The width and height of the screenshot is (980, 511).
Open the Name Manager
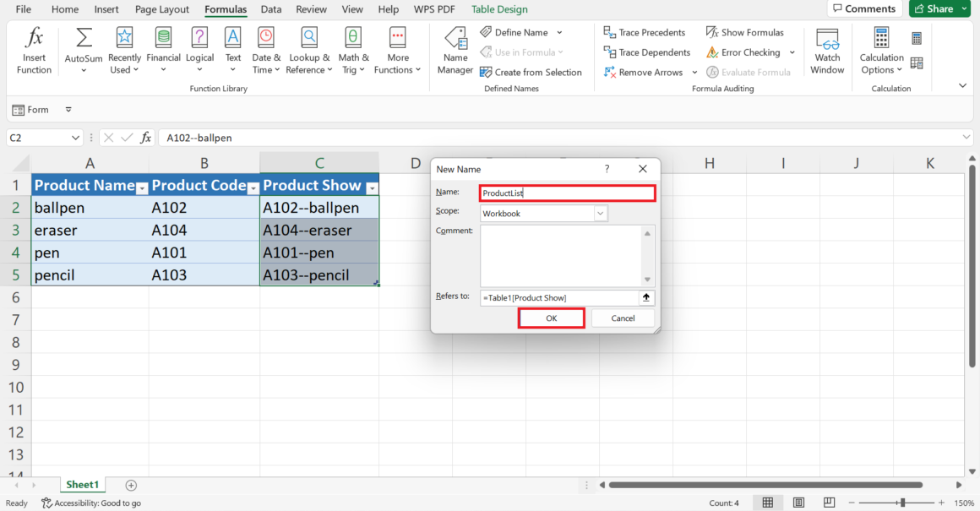pos(455,49)
